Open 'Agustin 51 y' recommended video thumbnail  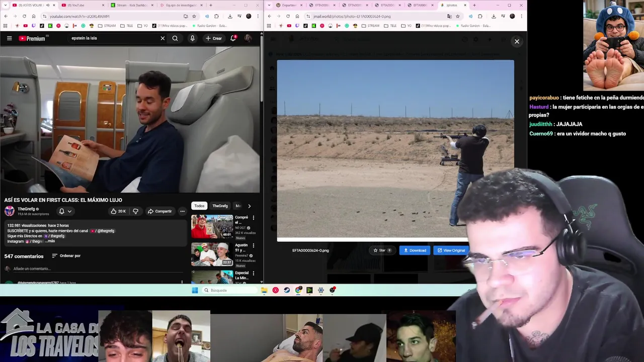coord(212,254)
